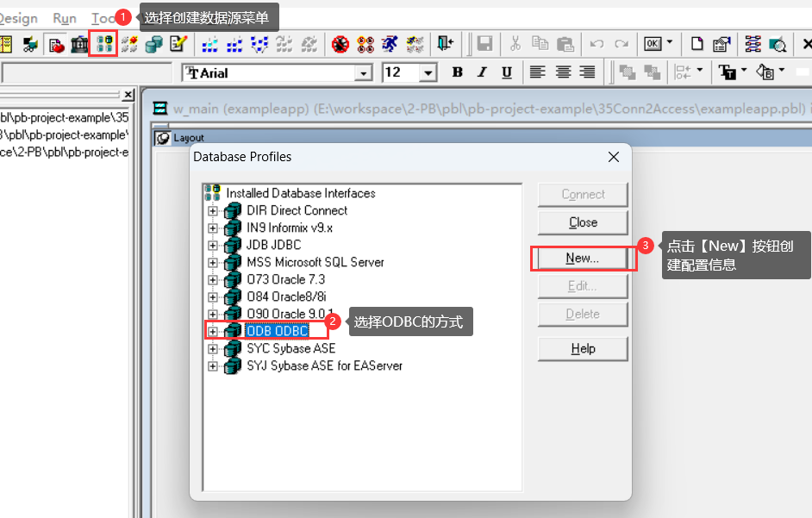
Task: Expand the O73 Oracle 7.3 node
Action: click(x=212, y=280)
